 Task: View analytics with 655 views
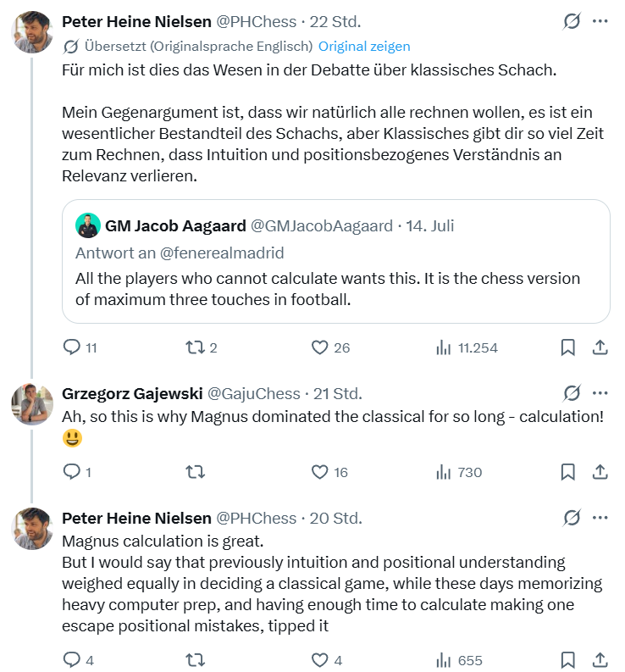(459, 660)
